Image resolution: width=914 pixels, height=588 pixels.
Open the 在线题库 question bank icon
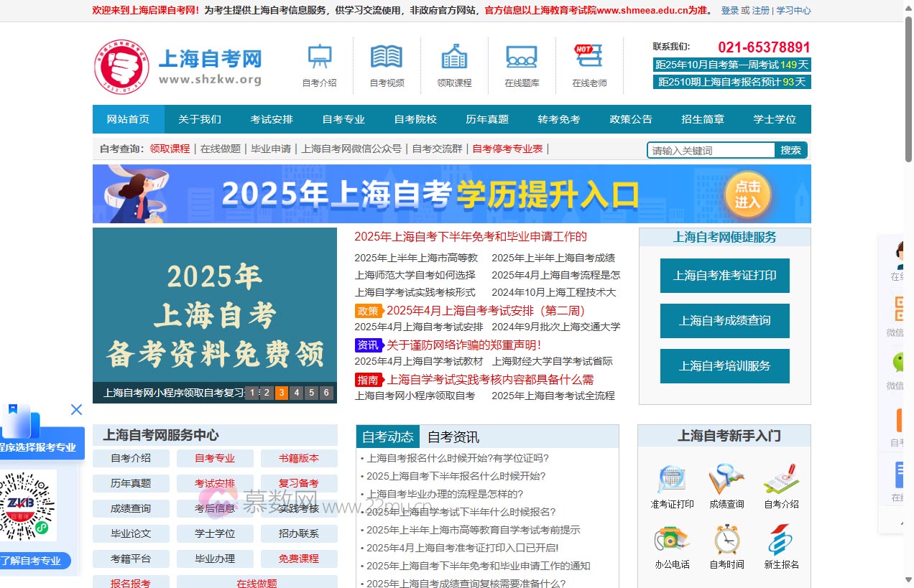[x=521, y=57]
